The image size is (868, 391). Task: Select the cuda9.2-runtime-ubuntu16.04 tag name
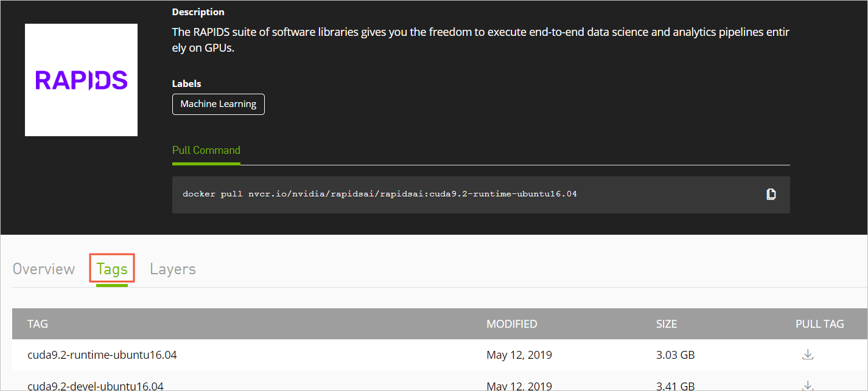click(x=102, y=355)
